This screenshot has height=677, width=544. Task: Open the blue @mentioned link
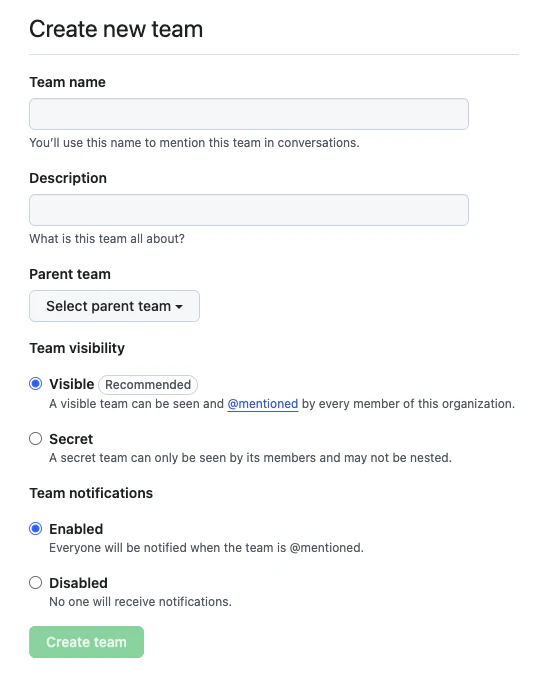pos(263,404)
